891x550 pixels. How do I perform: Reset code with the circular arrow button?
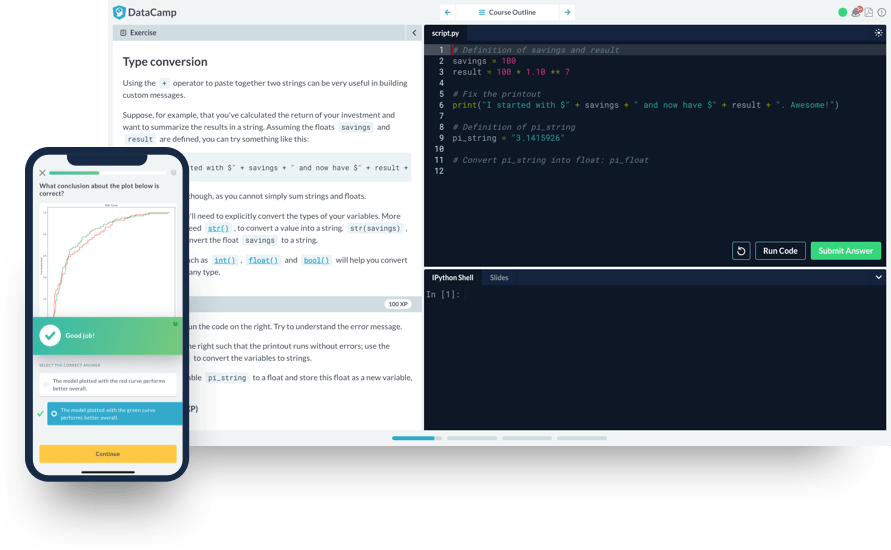[x=741, y=251]
